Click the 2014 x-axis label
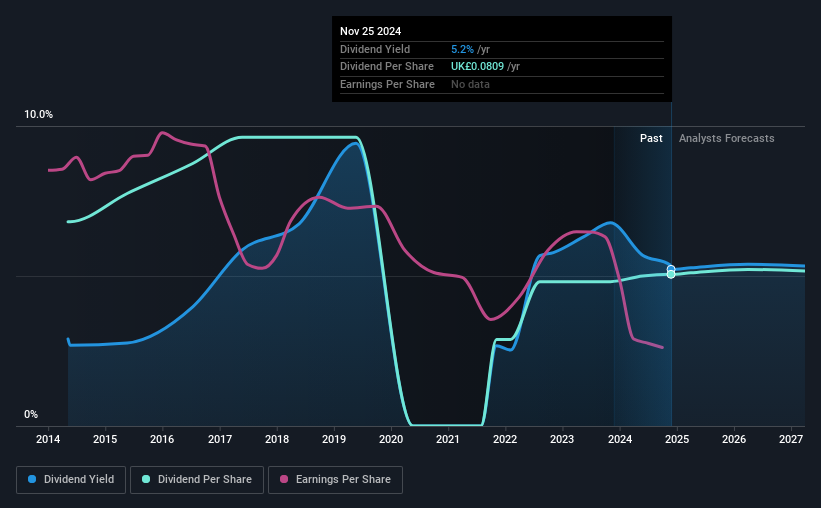The height and width of the screenshot is (508, 821). pos(48,439)
